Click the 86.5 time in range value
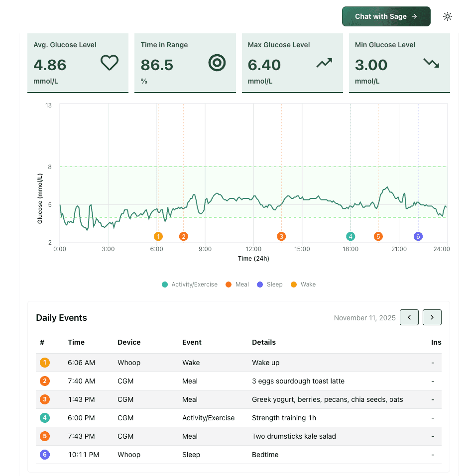This screenshot has height=476, width=468. pos(157,65)
